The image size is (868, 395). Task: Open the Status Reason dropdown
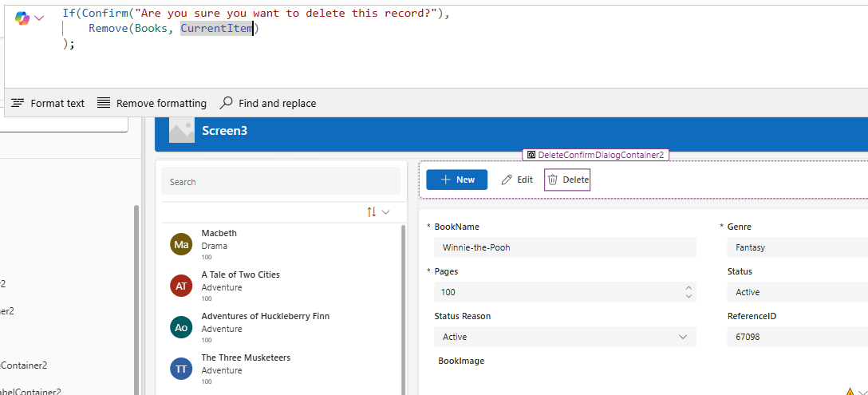pos(683,337)
